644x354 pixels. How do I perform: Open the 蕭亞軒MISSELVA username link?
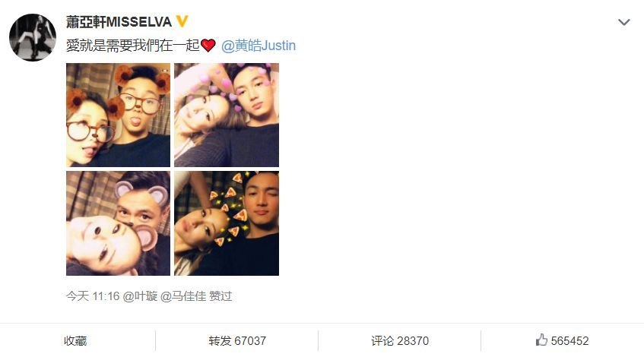pos(119,22)
